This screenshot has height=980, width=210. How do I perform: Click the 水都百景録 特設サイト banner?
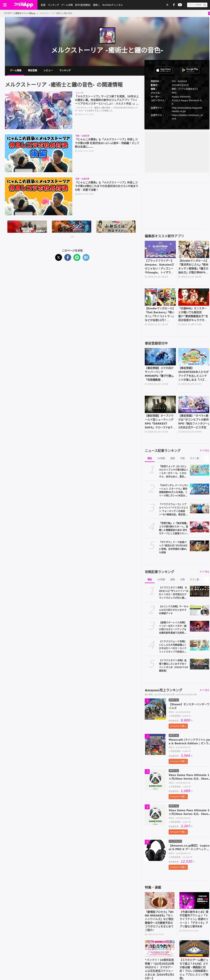pos(116,227)
